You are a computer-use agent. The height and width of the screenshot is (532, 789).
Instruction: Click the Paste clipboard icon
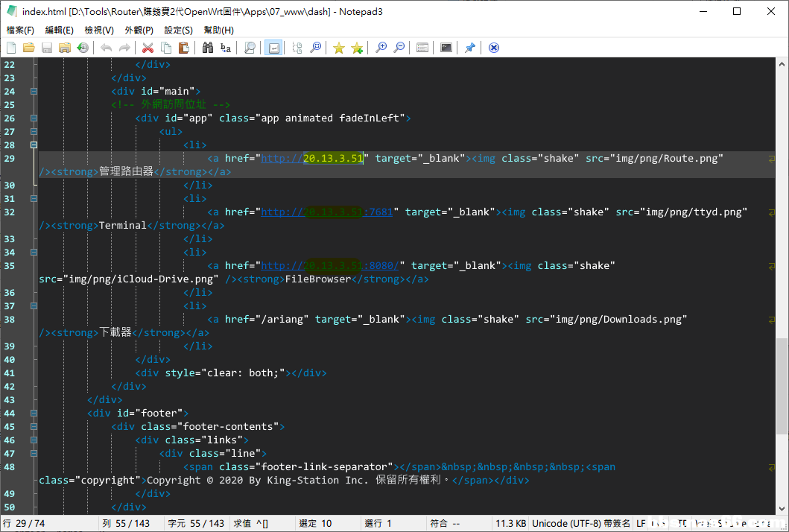(x=183, y=48)
